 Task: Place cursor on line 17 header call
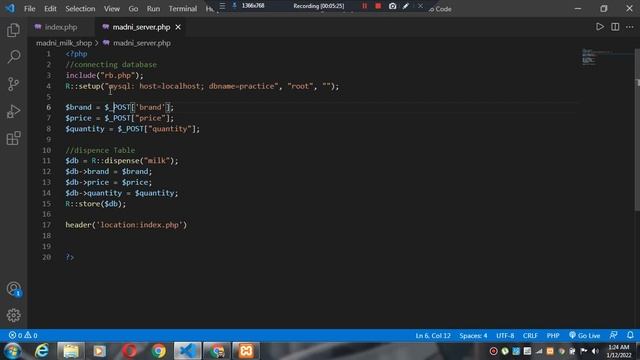[x=126, y=225]
